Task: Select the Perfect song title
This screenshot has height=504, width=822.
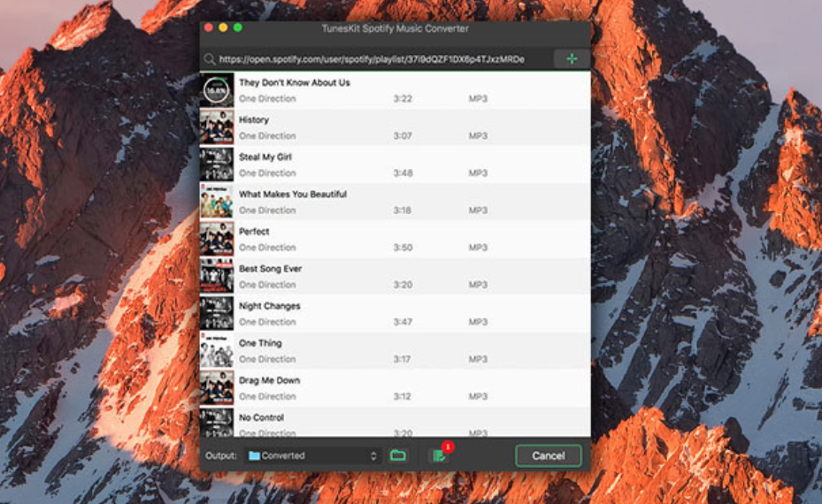Action: click(x=254, y=231)
